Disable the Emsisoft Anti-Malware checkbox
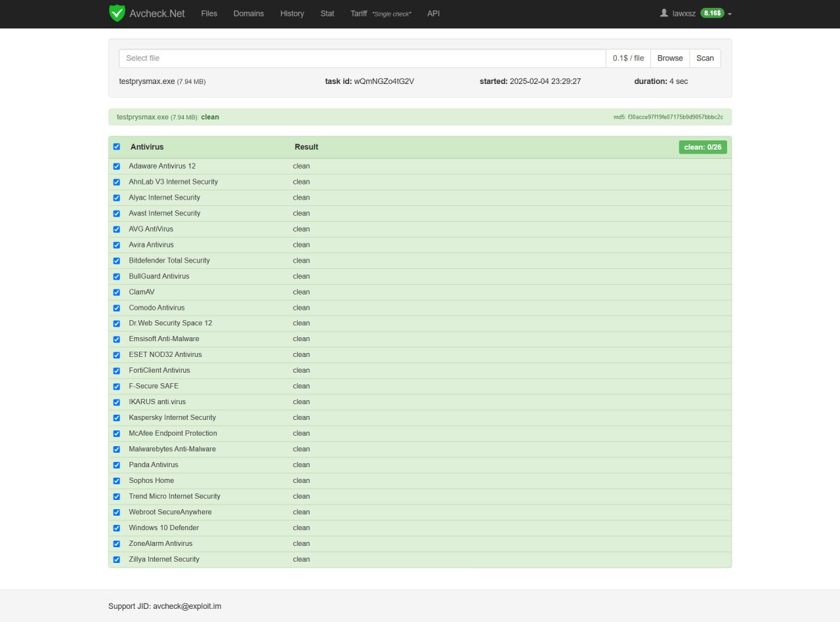Image resolution: width=840 pixels, height=622 pixels. (x=117, y=339)
